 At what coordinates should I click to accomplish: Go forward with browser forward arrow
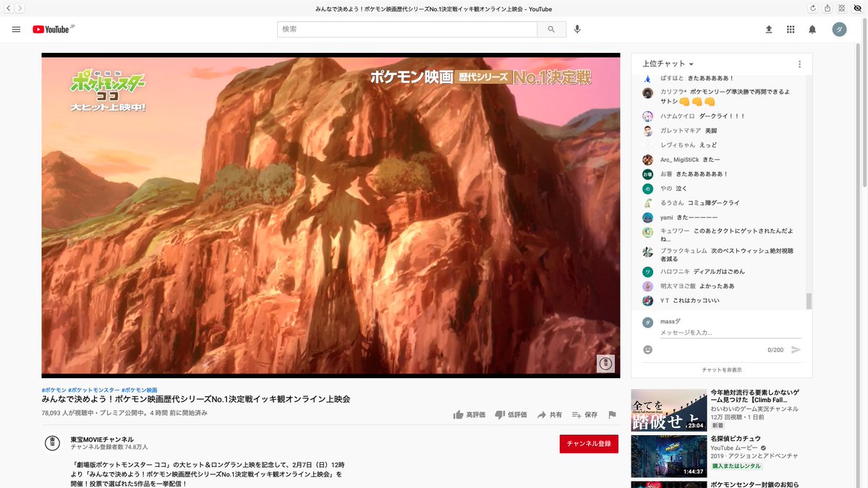pos(20,8)
